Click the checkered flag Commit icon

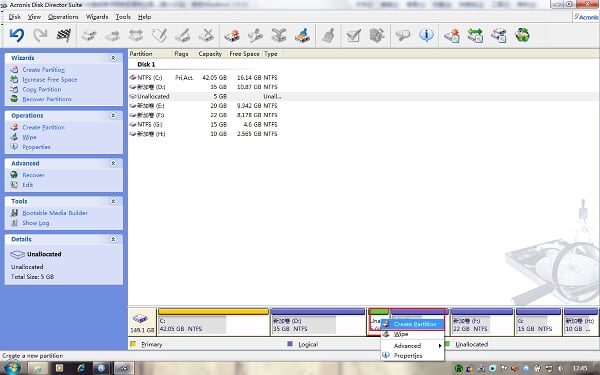click(x=64, y=35)
